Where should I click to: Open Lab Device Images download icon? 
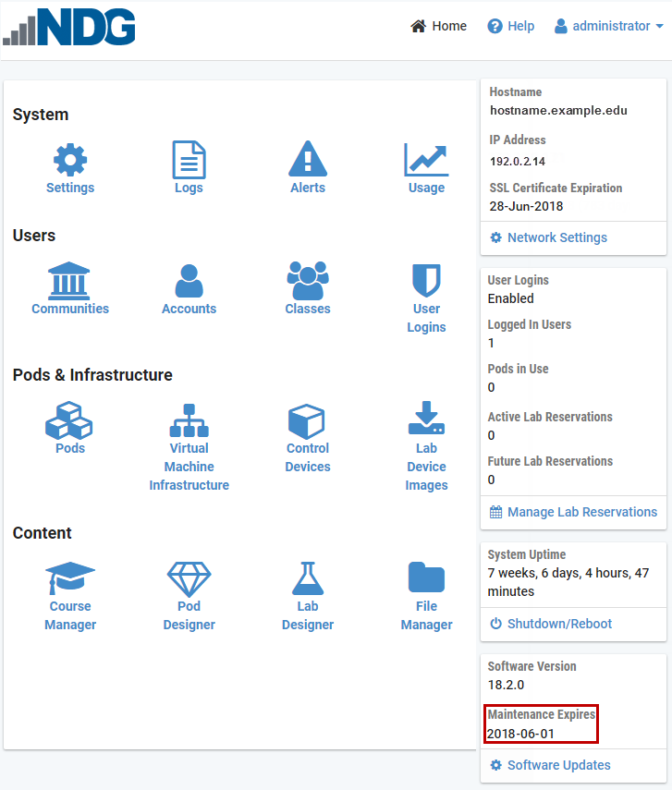click(x=426, y=419)
